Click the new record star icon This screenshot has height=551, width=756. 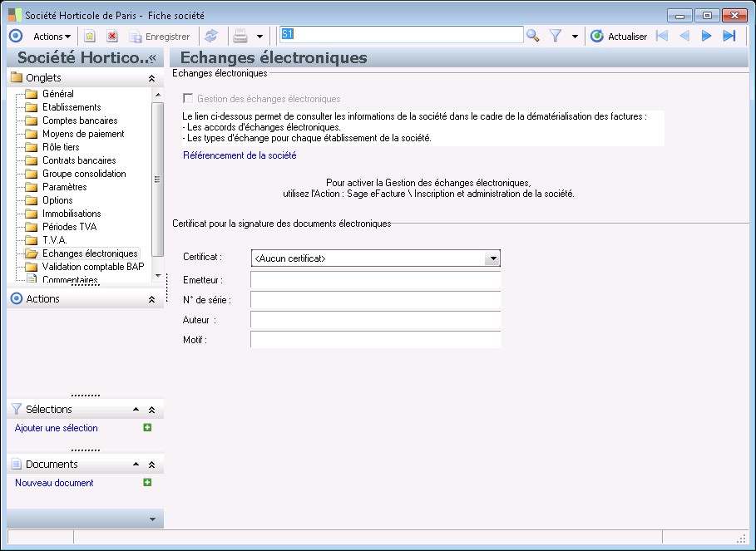[90, 36]
